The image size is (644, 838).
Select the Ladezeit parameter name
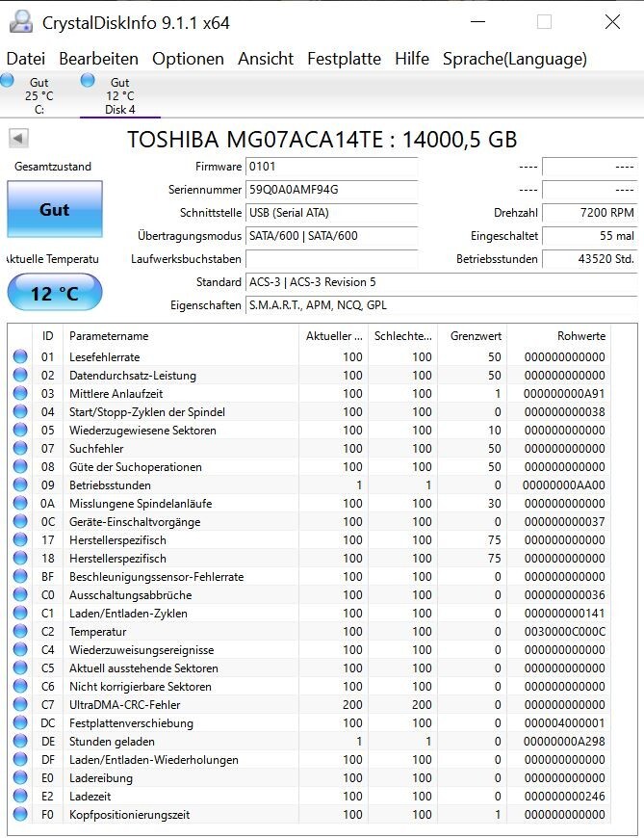pos(90,796)
